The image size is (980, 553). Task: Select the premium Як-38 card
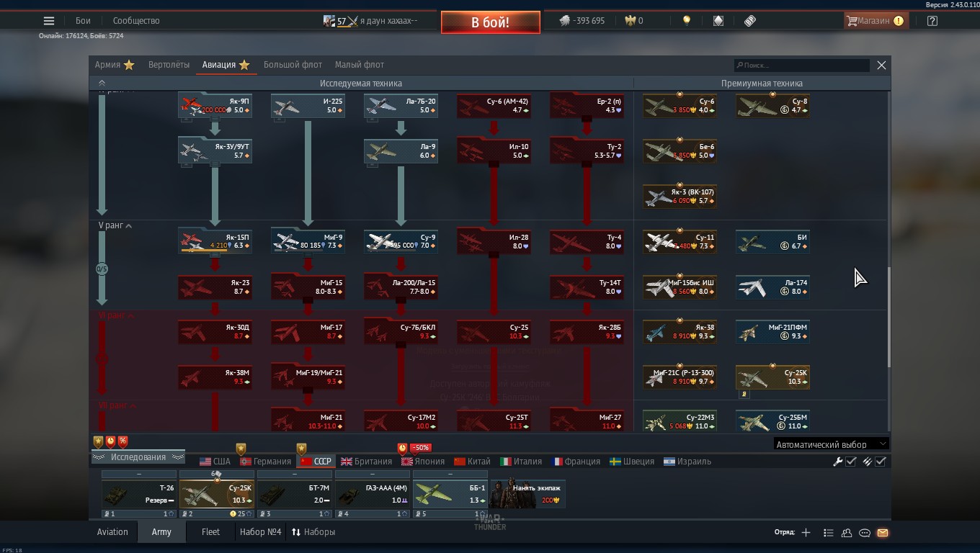[680, 332]
